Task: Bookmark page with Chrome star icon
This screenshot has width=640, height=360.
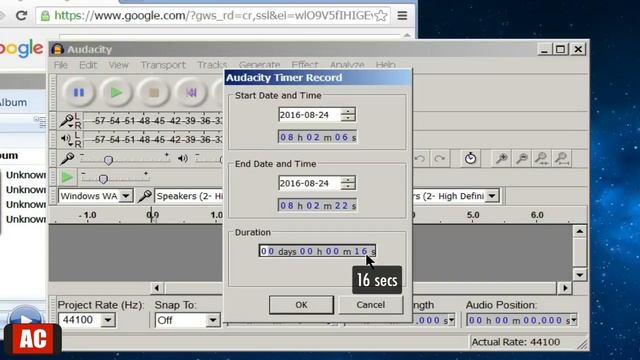Action: pyautogui.click(x=381, y=16)
